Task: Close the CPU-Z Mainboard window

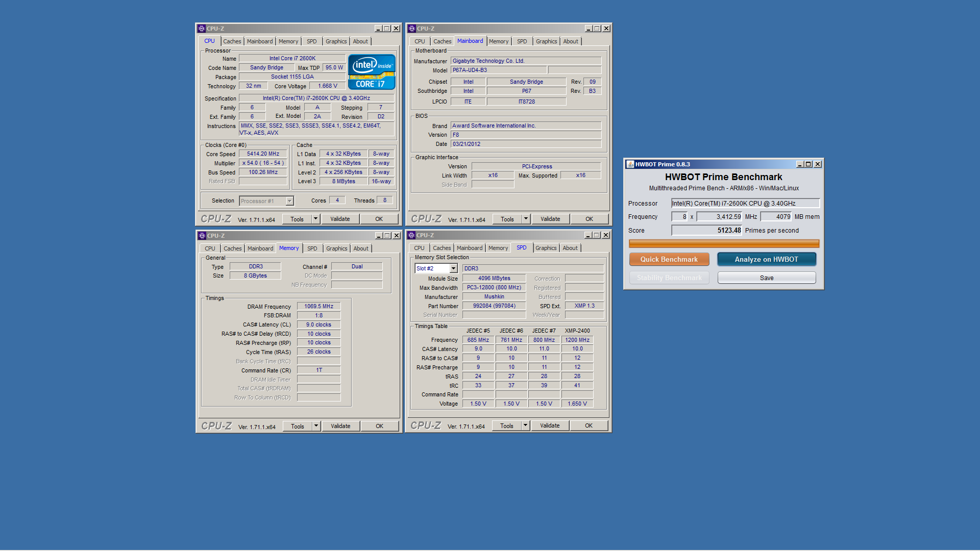Action: point(606,29)
